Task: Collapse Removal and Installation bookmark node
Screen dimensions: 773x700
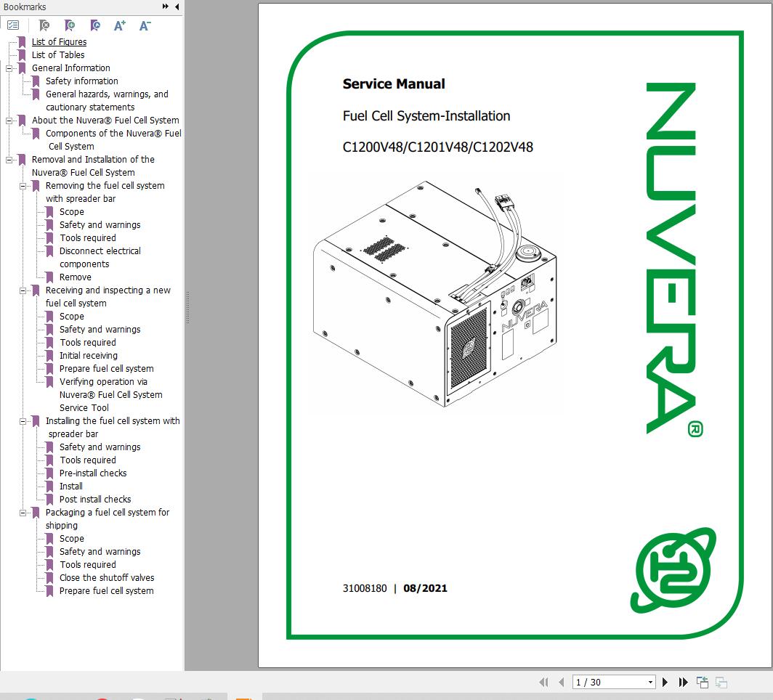Action: (x=9, y=160)
